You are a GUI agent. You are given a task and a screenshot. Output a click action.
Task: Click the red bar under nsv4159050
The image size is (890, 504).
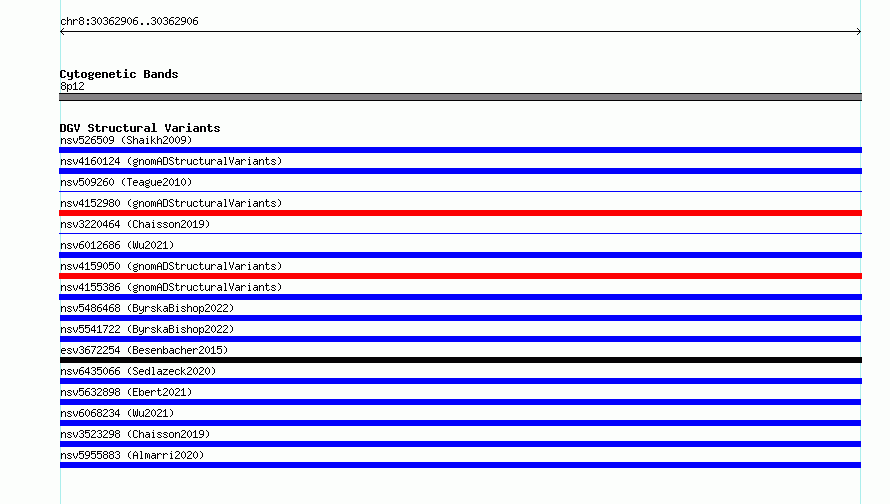460,276
